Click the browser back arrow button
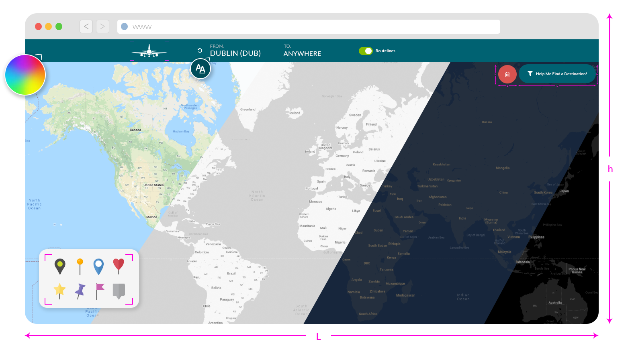Screen dimensions: 630x364 pos(86,26)
